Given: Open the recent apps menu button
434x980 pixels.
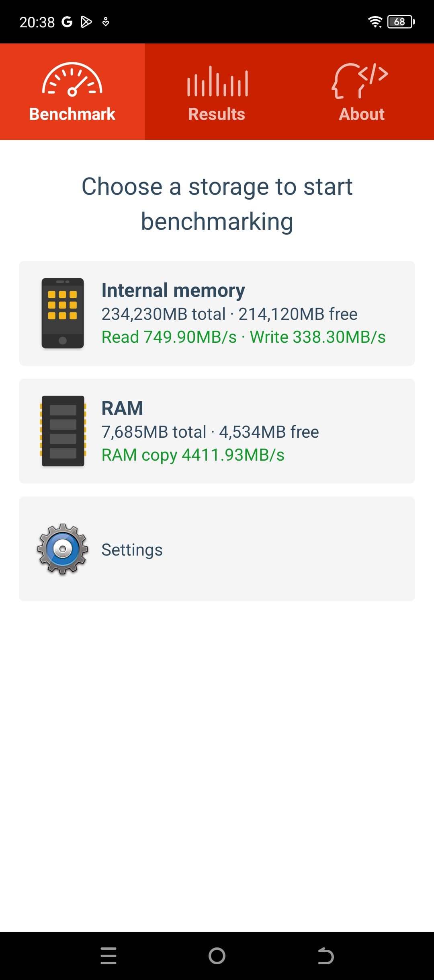Looking at the screenshot, I should (x=108, y=956).
